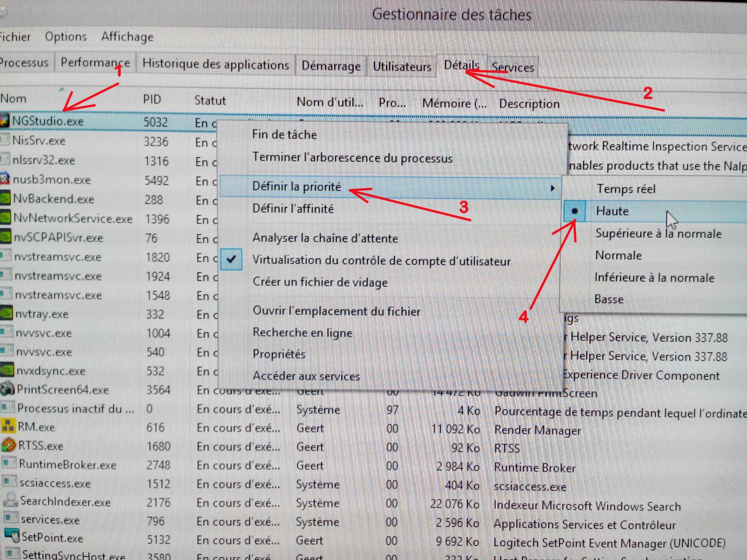This screenshot has height=560, width=747.
Task: Click PID value 5032
Action: [x=156, y=122]
